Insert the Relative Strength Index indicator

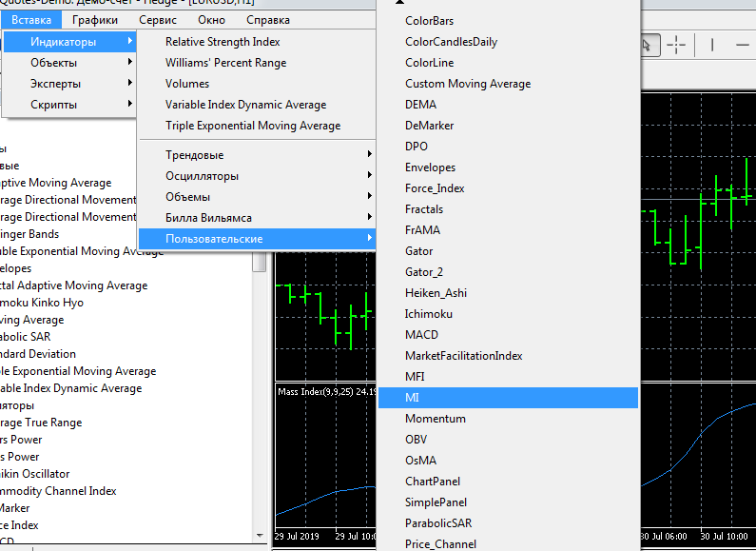coord(223,42)
